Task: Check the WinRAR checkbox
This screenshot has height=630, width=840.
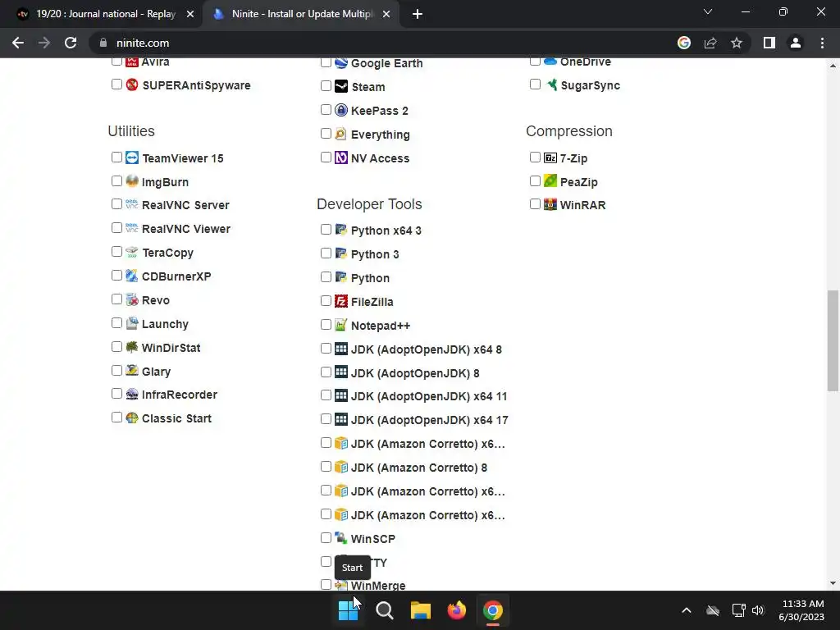Action: pos(535,204)
